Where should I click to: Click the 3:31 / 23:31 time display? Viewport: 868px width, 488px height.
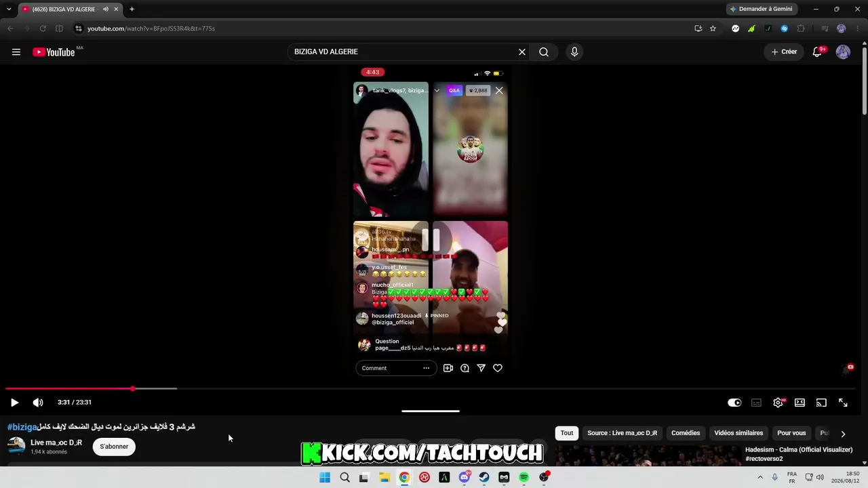[75, 403]
